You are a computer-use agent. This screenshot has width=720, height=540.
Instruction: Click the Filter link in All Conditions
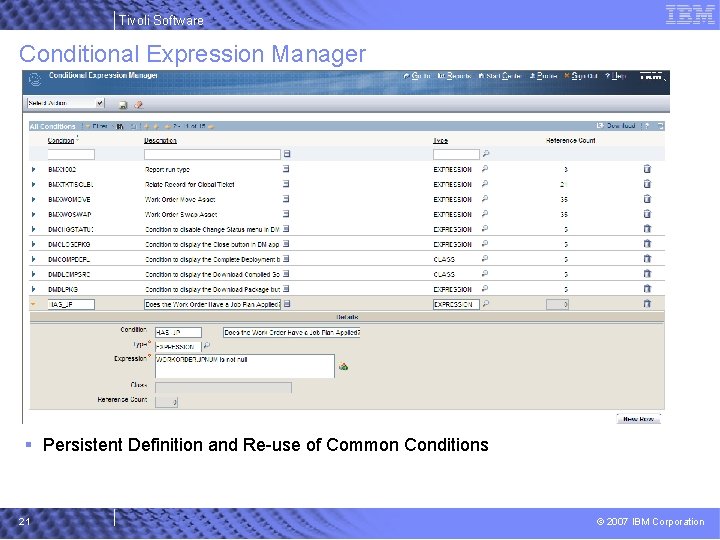coord(99,126)
